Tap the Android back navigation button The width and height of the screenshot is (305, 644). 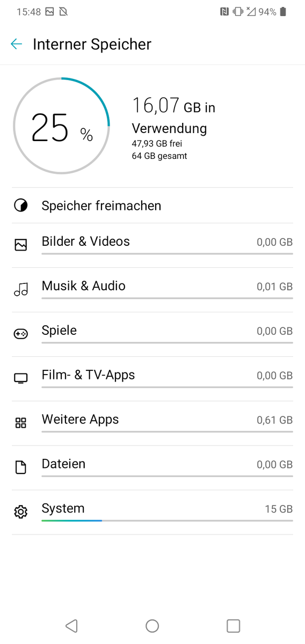coord(71,626)
